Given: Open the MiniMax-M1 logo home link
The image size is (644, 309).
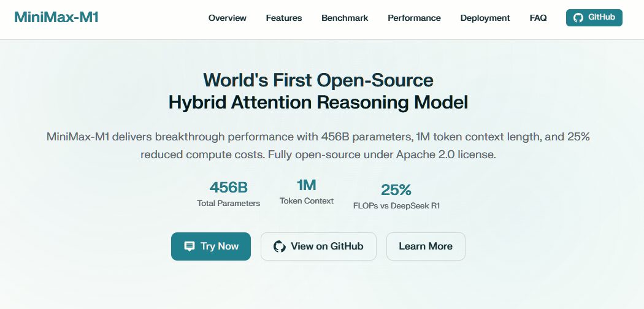Looking at the screenshot, I should pyautogui.click(x=56, y=17).
